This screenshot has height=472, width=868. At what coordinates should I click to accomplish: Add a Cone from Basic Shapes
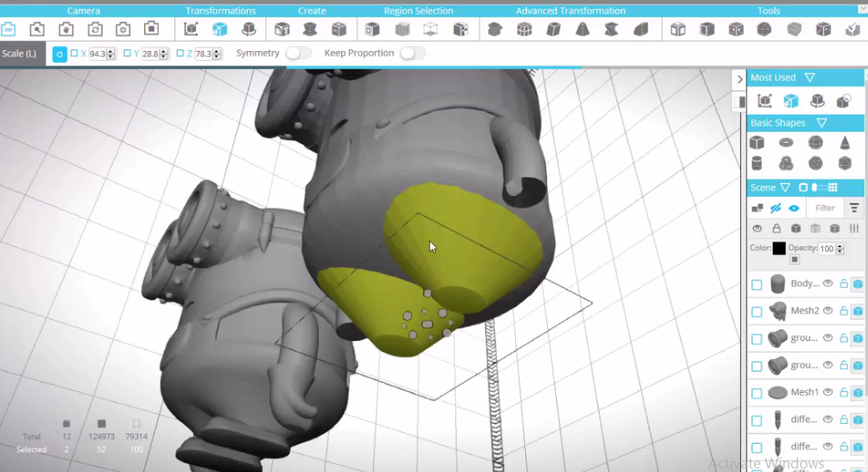(845, 142)
